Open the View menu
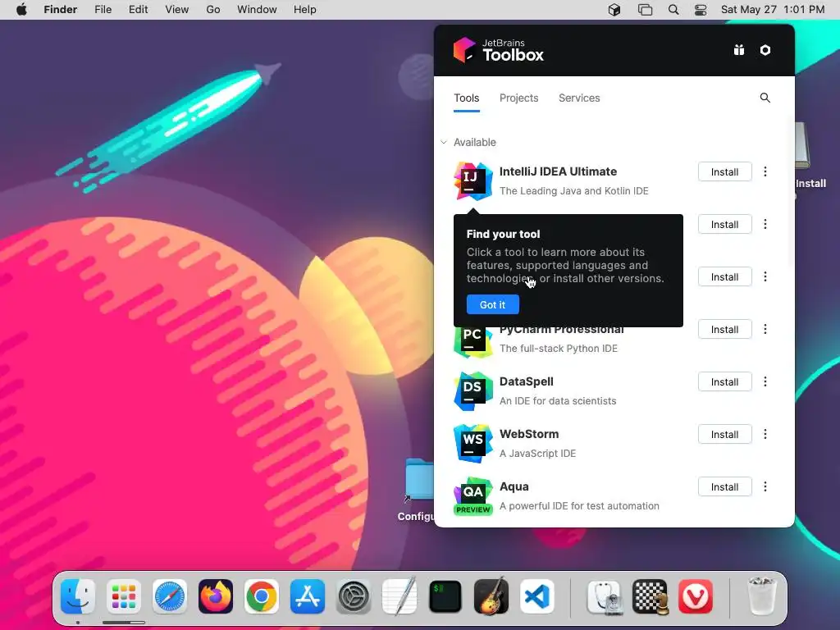 pyautogui.click(x=177, y=10)
